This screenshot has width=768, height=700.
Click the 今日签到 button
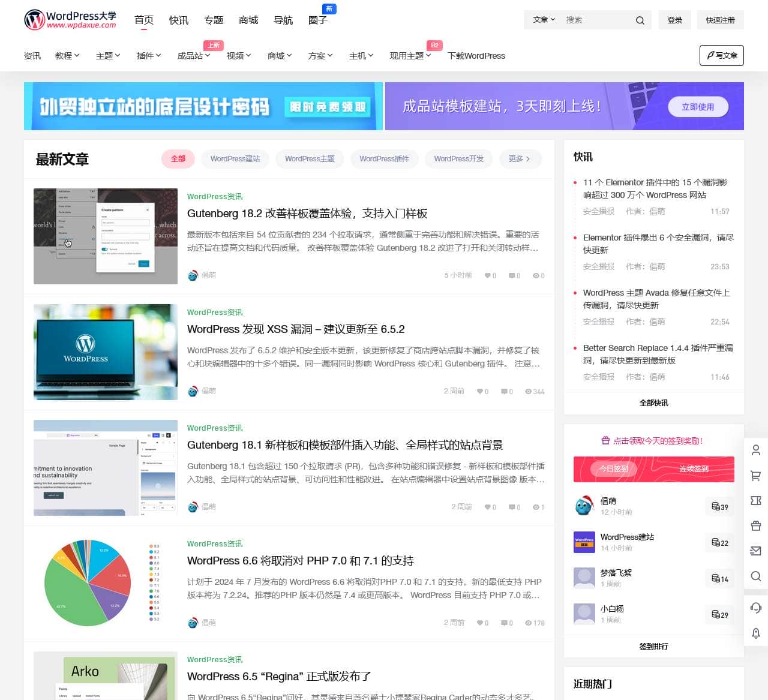(614, 469)
